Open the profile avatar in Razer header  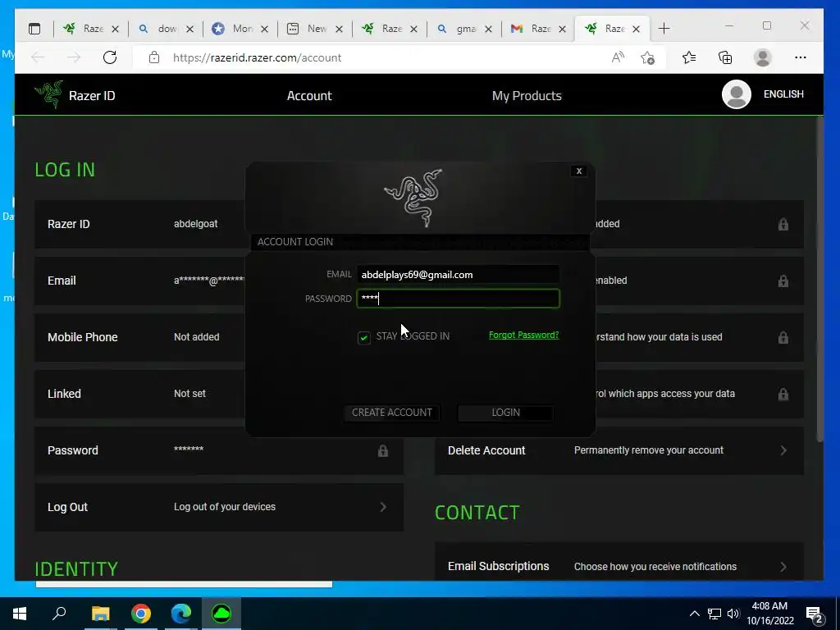coord(736,94)
